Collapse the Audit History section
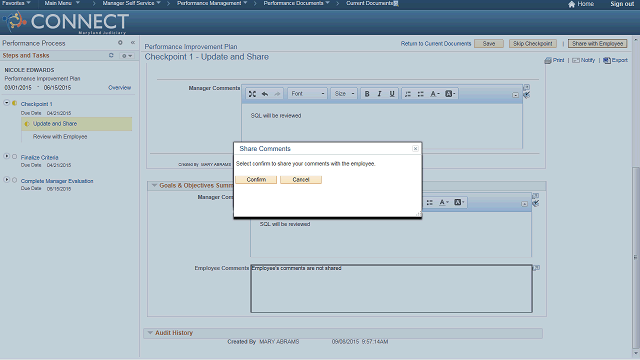The image size is (640, 360). [150, 333]
